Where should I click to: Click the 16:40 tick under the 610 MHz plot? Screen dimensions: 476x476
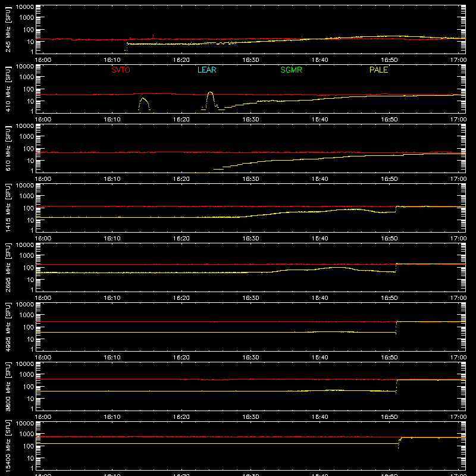pos(320,179)
